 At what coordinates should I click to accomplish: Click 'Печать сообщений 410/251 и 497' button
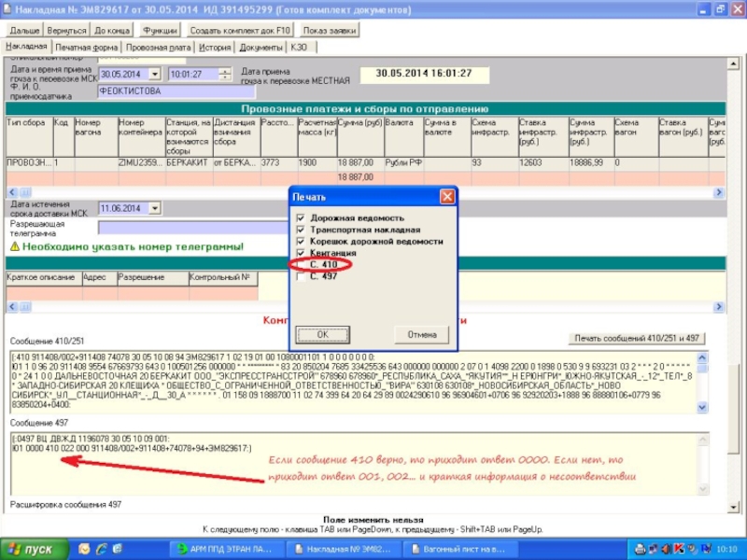pos(638,338)
